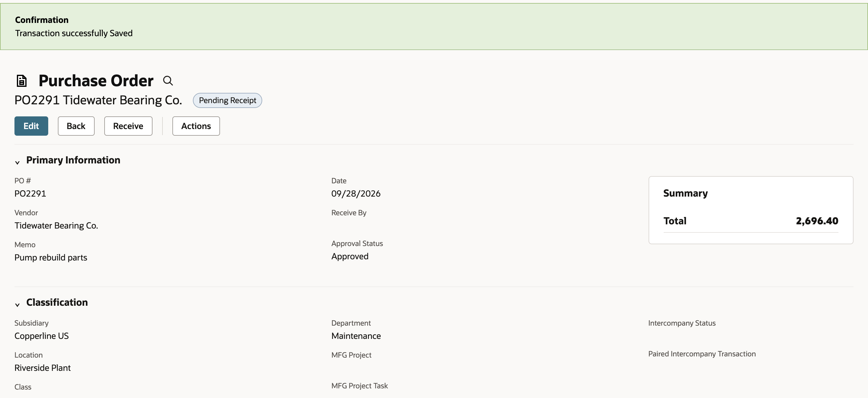The image size is (868, 398).
Task: Collapse the Primary Information section
Action: tap(17, 163)
